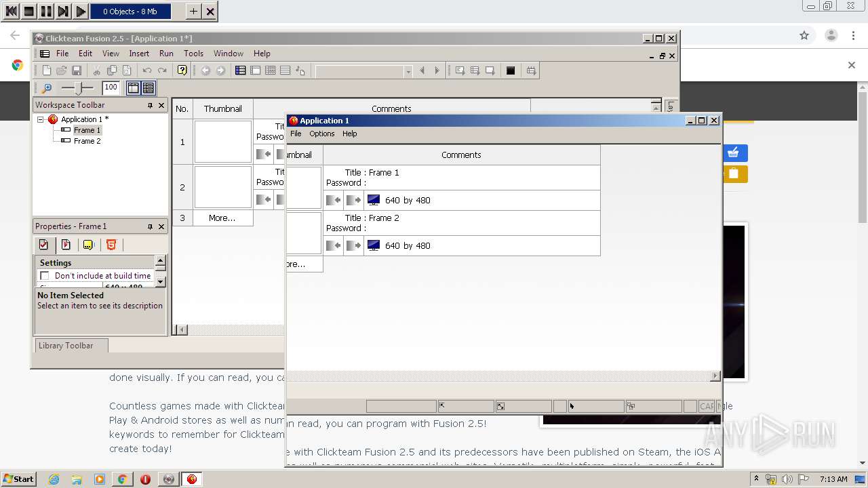Pin the Workspace Toolbar panel
868x488 pixels.
click(x=150, y=105)
